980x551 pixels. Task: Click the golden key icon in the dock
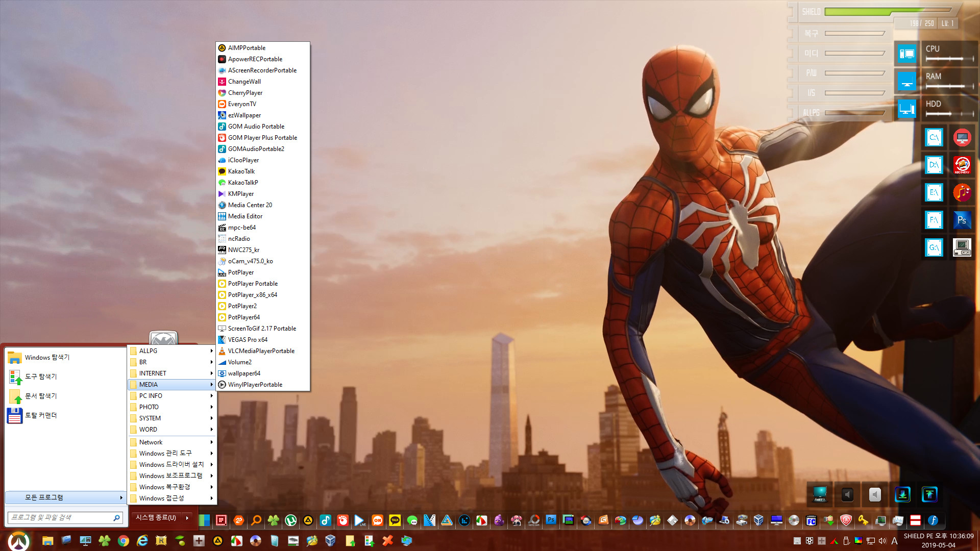(863, 520)
